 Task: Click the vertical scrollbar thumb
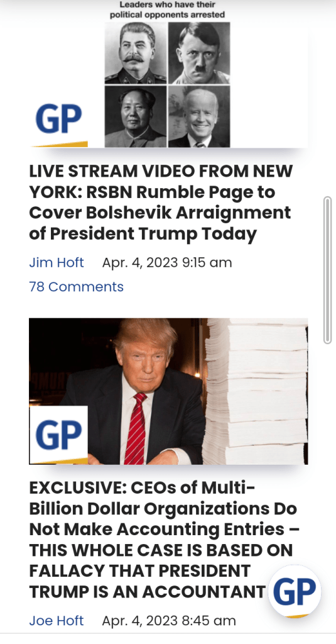click(327, 270)
